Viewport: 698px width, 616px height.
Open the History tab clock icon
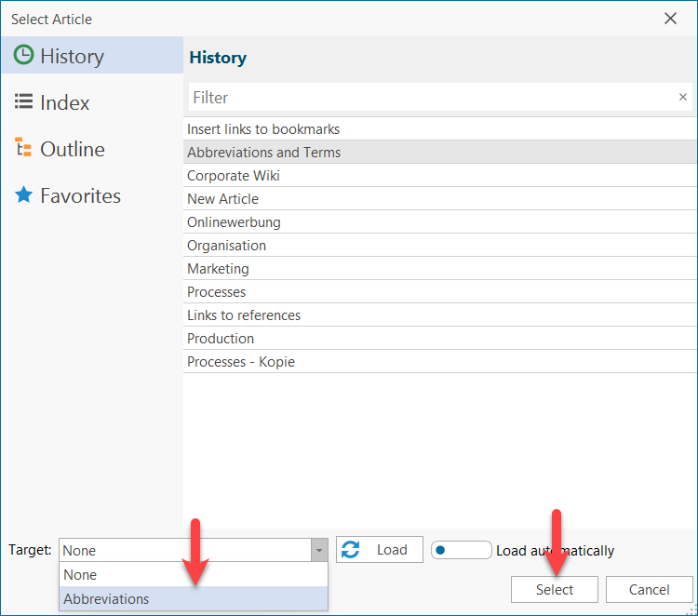point(23,56)
